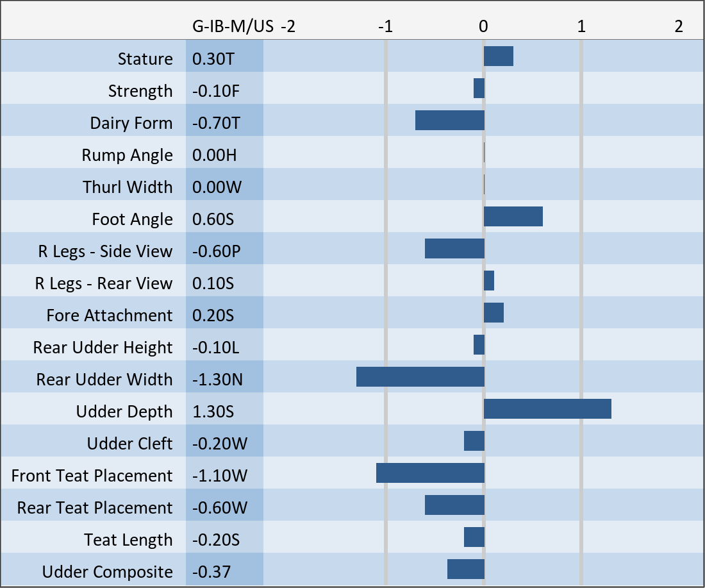Click the Rear Udder Width bar

(420, 377)
